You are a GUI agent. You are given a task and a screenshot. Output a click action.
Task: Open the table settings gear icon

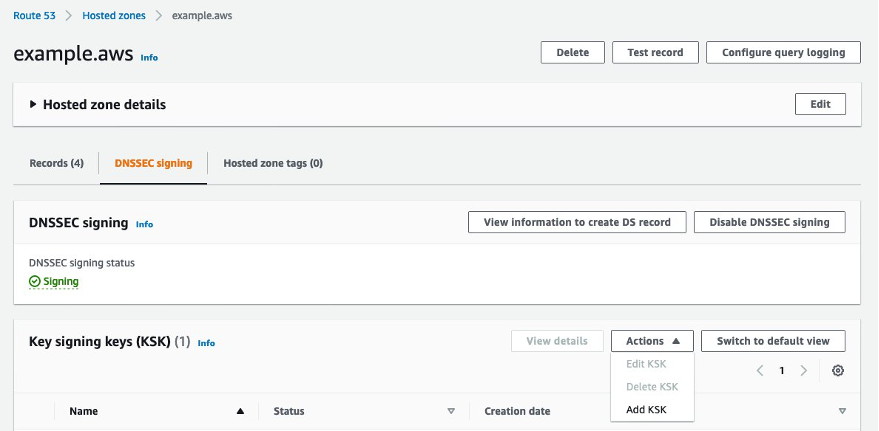coord(838,370)
